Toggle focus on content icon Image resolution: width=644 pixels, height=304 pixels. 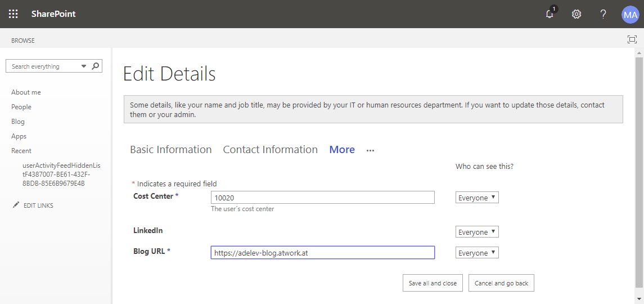[632, 39]
